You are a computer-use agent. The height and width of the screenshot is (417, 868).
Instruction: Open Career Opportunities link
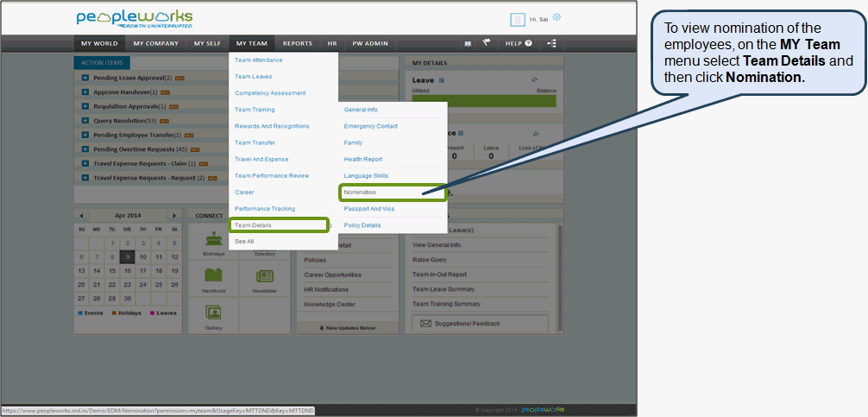[333, 275]
